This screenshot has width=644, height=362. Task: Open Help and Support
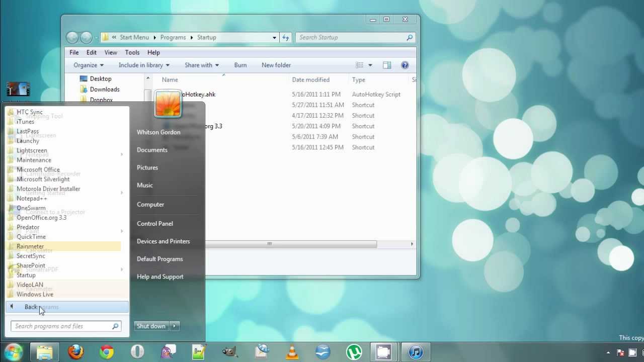click(x=160, y=277)
